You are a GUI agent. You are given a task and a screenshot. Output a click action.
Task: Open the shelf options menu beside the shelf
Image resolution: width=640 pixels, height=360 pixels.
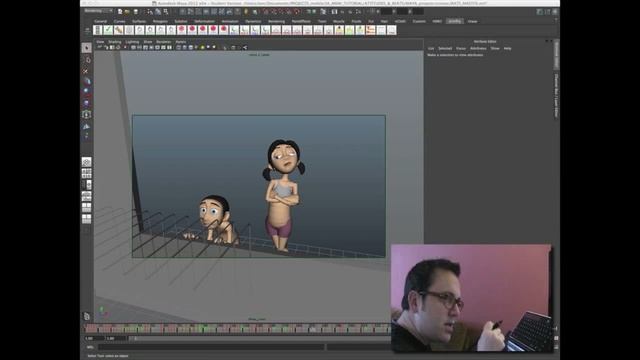tap(87, 30)
